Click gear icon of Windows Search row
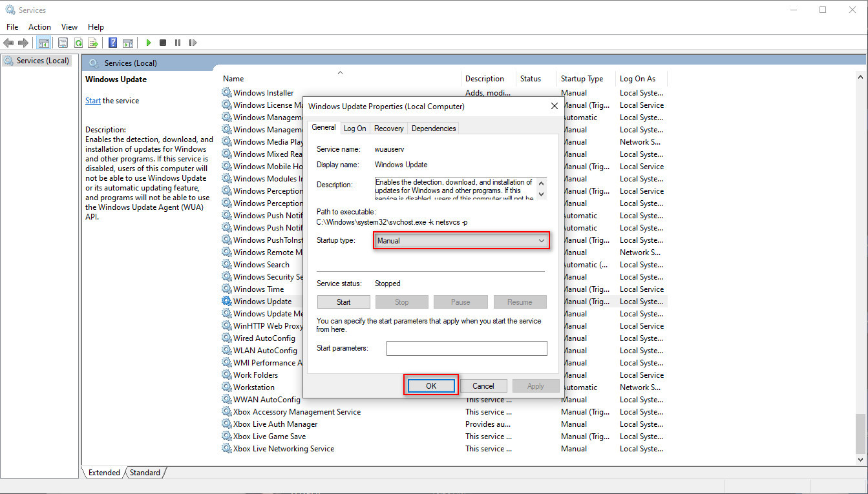The height and width of the screenshot is (494, 868). click(226, 265)
